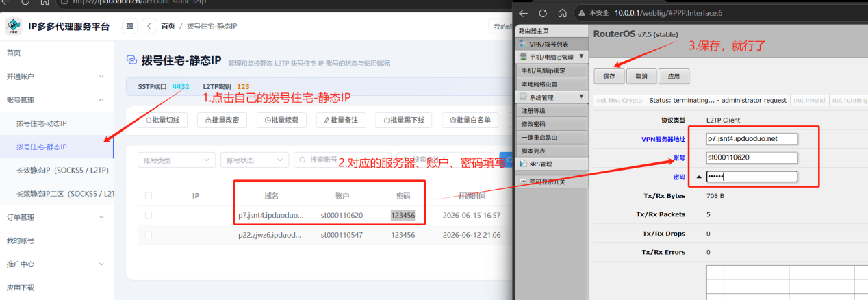
Task: Click the 取消 button in RouterOS
Action: (641, 75)
